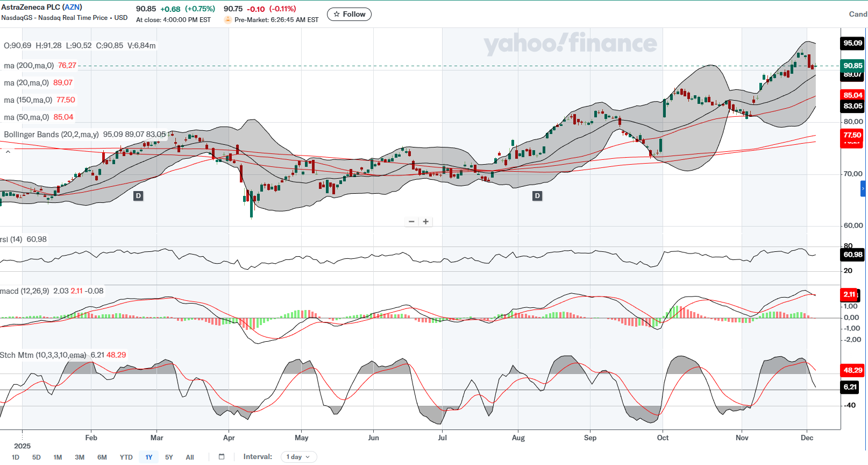Click the ma (200,ma,0) indicator label

[x=29, y=66]
